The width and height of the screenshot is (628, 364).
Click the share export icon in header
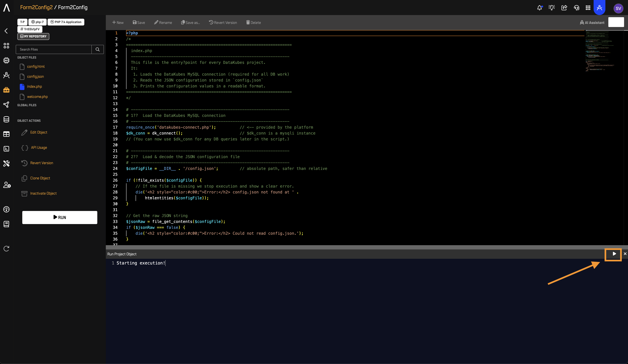coord(564,8)
